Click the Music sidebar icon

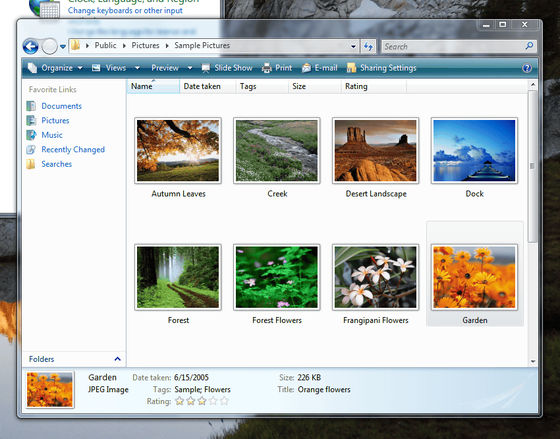(x=31, y=135)
